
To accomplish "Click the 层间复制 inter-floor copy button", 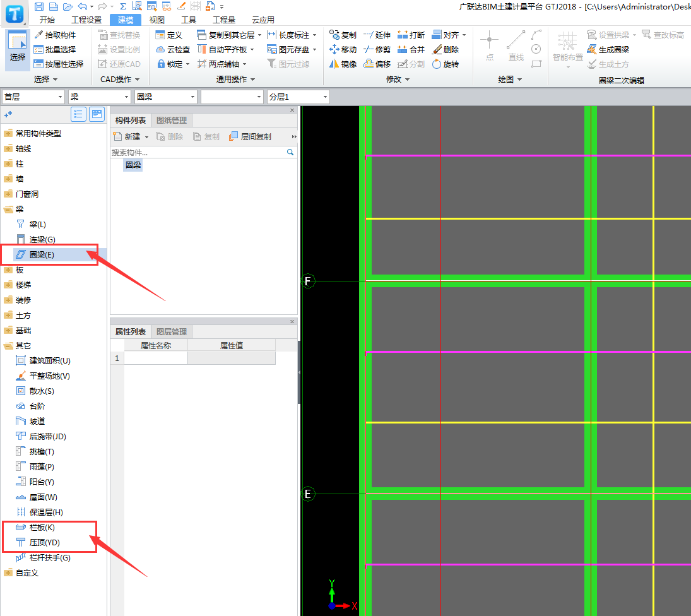I will [251, 136].
